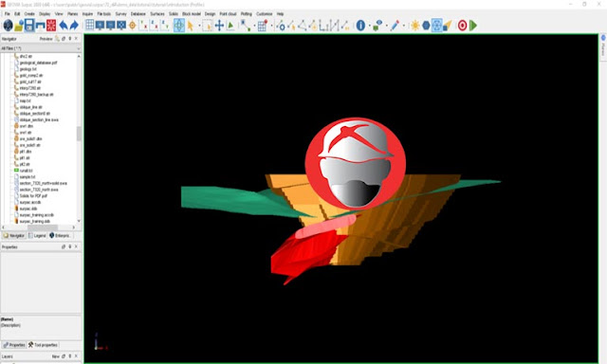Click the Planes side tab at right edge
The image size is (607, 364).
point(603,46)
